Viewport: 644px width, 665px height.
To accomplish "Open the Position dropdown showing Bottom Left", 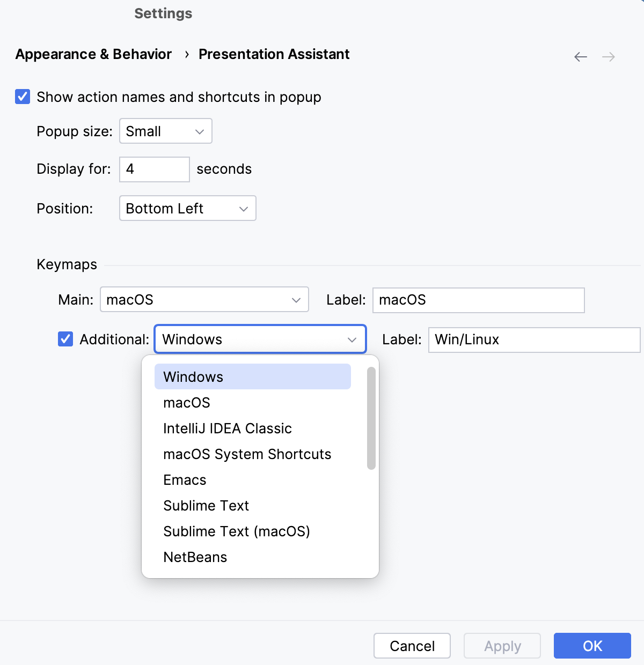I will tap(187, 209).
